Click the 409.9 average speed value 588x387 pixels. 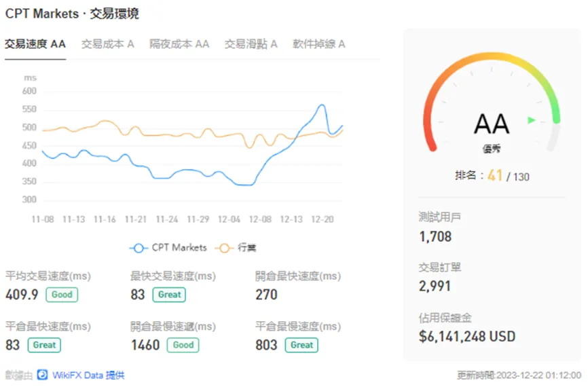pyautogui.click(x=22, y=295)
